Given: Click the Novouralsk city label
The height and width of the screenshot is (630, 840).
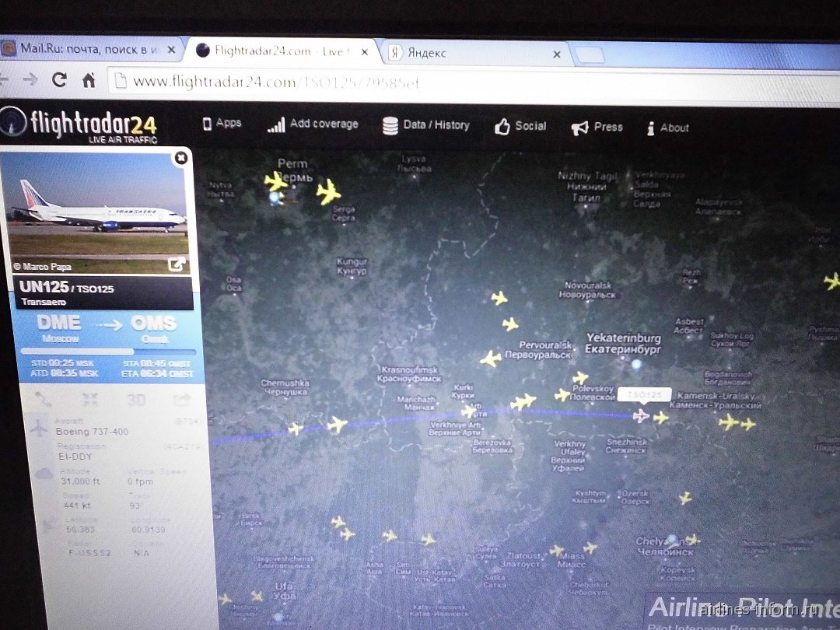Looking at the screenshot, I should pyautogui.click(x=588, y=290).
